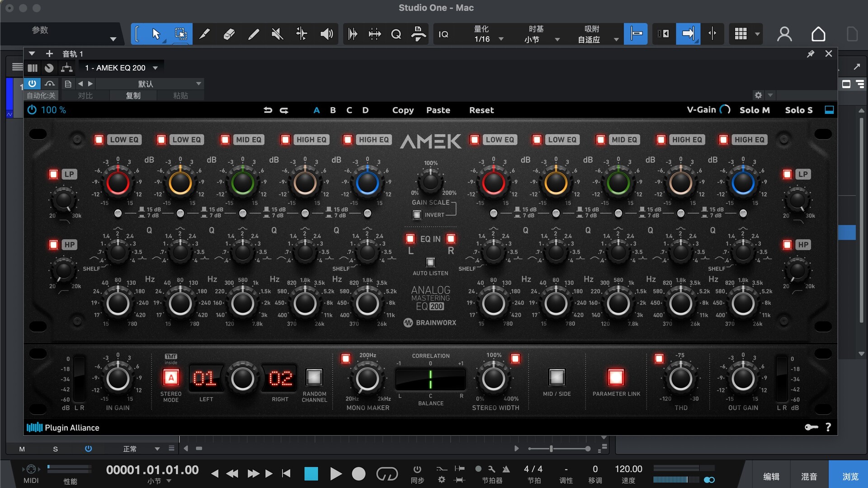Image resolution: width=868 pixels, height=488 pixels.
Task: Click the 120.00 tempo field
Action: 628,469
